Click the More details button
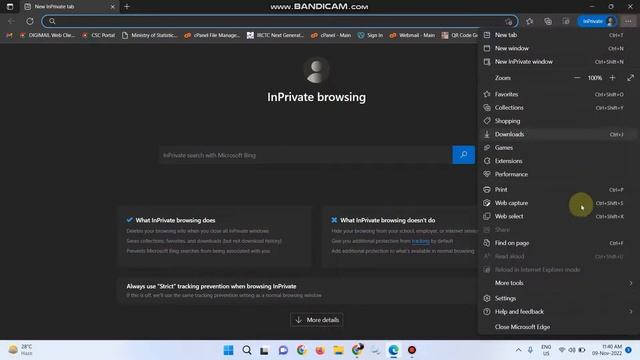Screen dimensions: 640x360 [317, 320]
